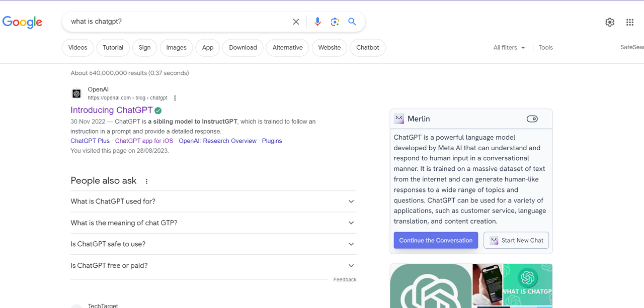
Task: Select the Download filter chip
Action: pos(243,48)
